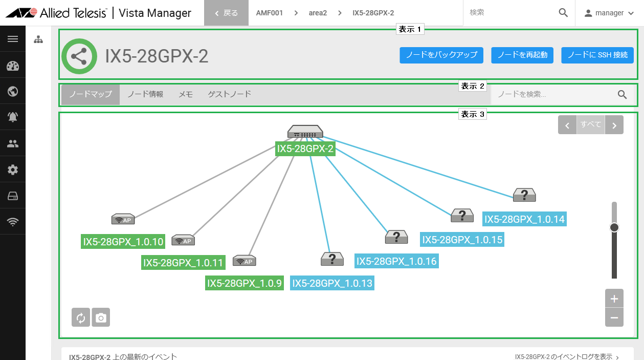Click the AMF001 breadcrumb

[x=270, y=13]
